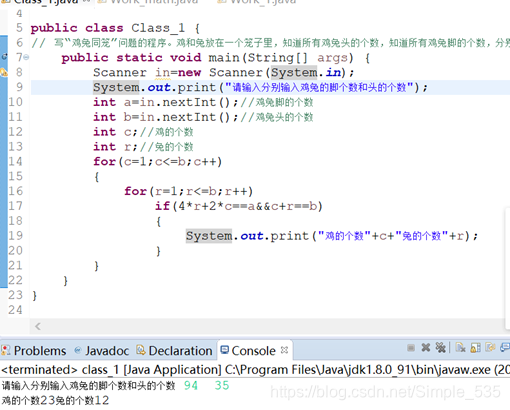Viewport: 510px width, 410px height.
Task: Click the '<terminated> class_1' console launch description
Action: pyautogui.click(x=255, y=370)
